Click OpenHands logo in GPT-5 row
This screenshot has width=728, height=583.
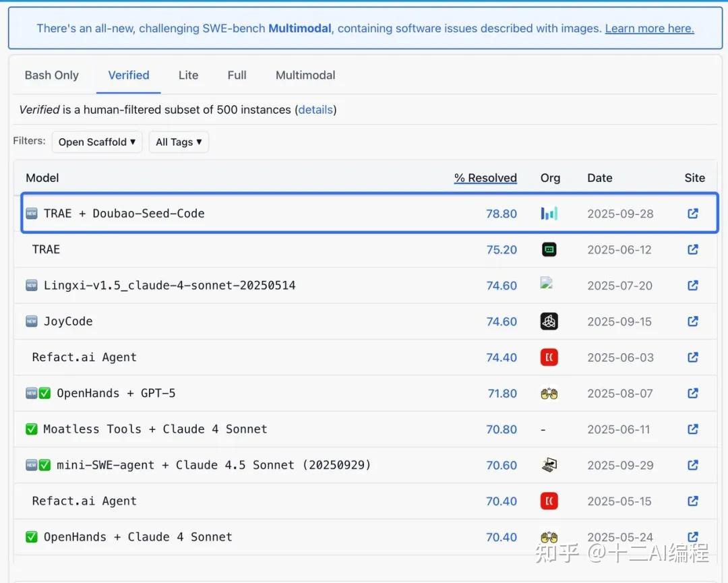coord(549,394)
